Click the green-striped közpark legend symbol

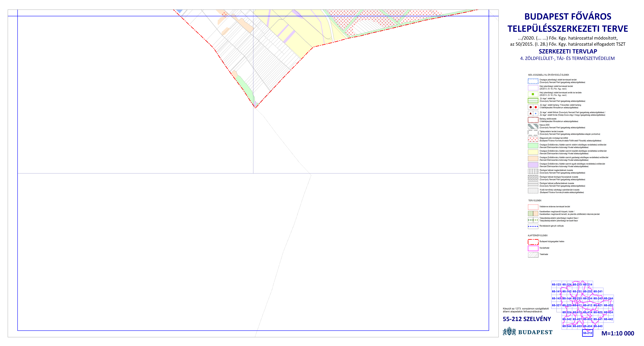point(530,214)
